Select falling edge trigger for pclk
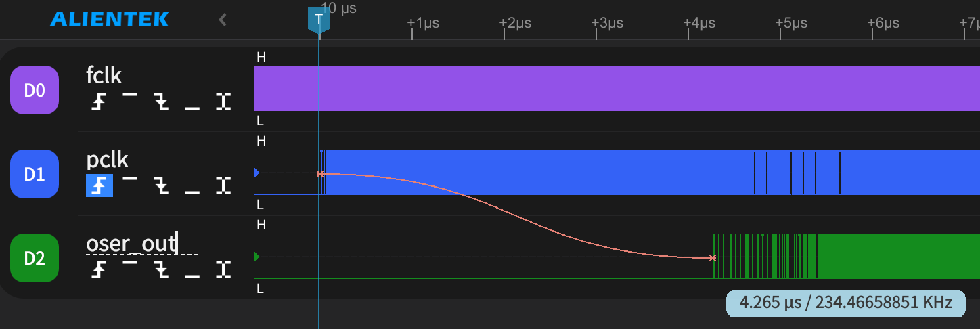Viewport: 980px width, 329px height. click(x=161, y=185)
